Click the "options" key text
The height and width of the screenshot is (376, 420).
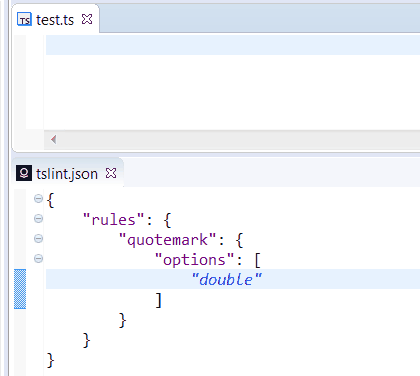click(195, 260)
